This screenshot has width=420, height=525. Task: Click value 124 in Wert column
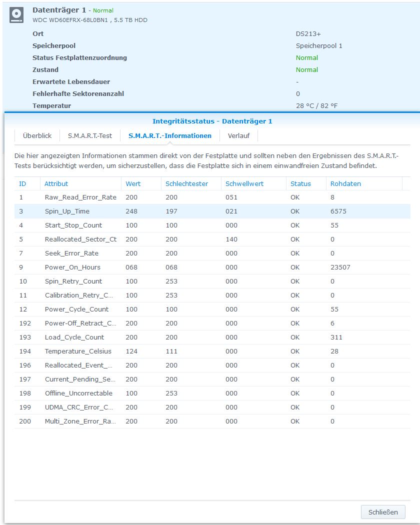click(x=131, y=351)
